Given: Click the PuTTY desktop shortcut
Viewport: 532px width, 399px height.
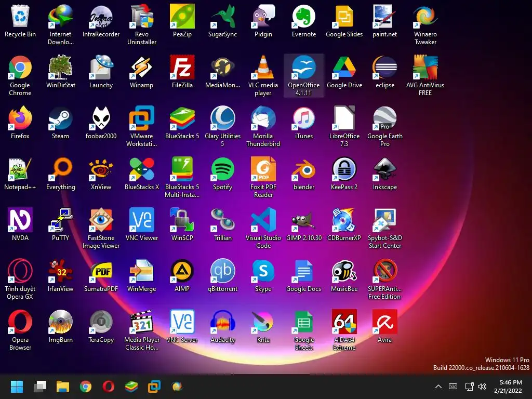Looking at the screenshot, I should coord(60,220).
